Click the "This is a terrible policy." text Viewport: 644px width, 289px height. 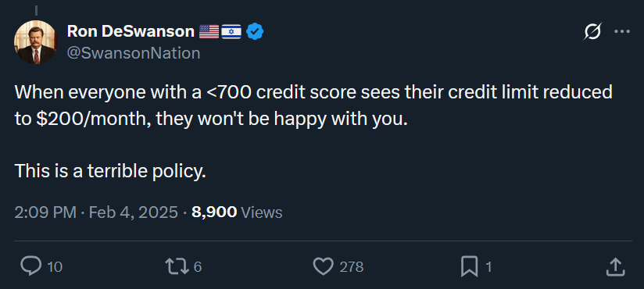pyautogui.click(x=110, y=171)
